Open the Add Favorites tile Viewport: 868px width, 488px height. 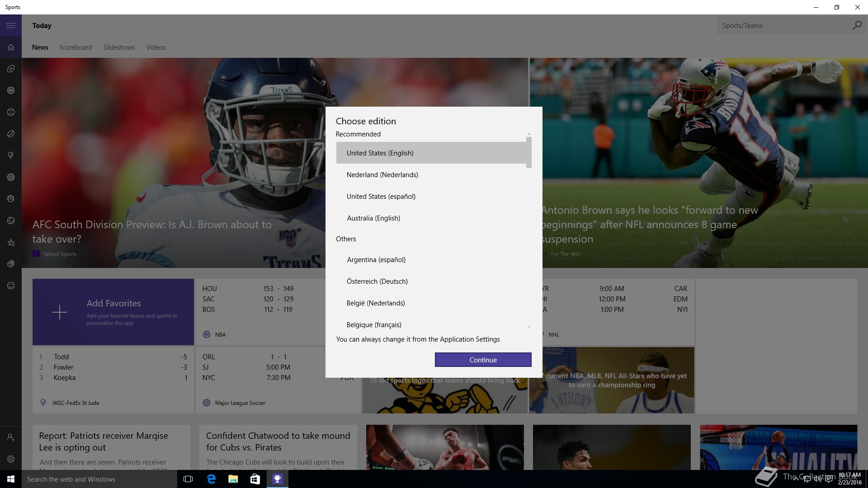click(113, 312)
